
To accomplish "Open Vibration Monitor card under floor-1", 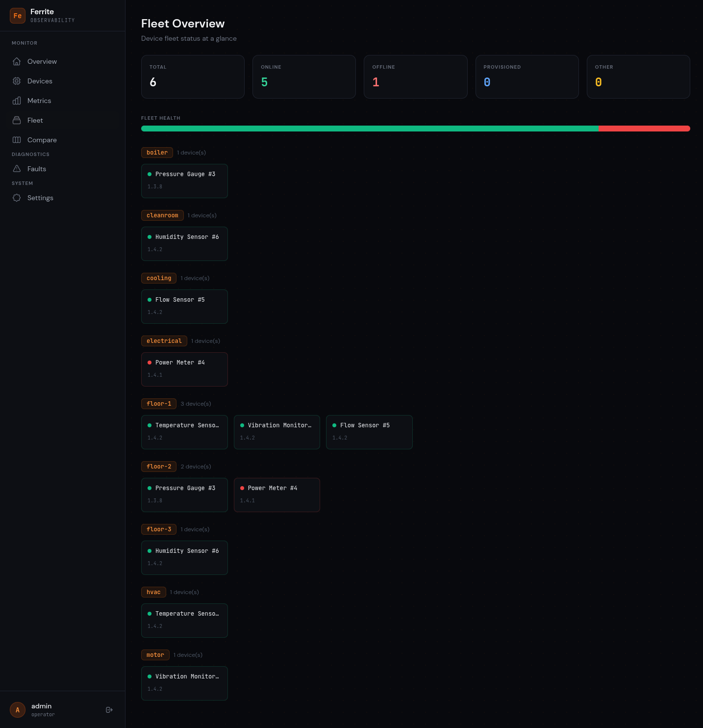I will [276, 432].
